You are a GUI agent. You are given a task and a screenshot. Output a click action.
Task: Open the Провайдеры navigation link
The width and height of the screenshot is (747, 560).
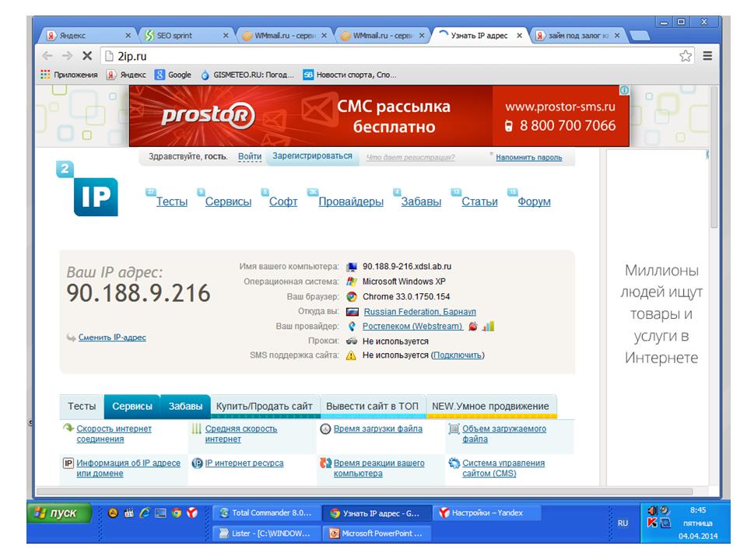[351, 201]
